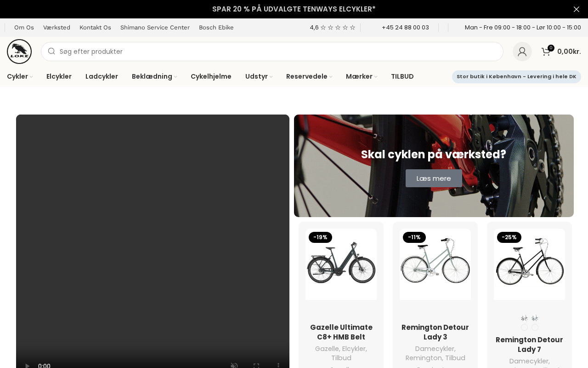
Task: Open Gazelle Ultimate C8+ HMB Belt image
Action: pos(341,264)
